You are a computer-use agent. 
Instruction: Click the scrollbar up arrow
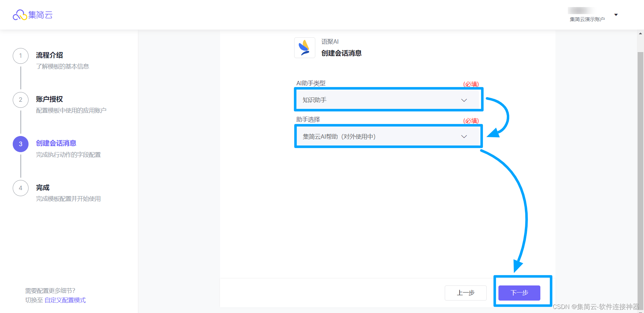pos(641,34)
